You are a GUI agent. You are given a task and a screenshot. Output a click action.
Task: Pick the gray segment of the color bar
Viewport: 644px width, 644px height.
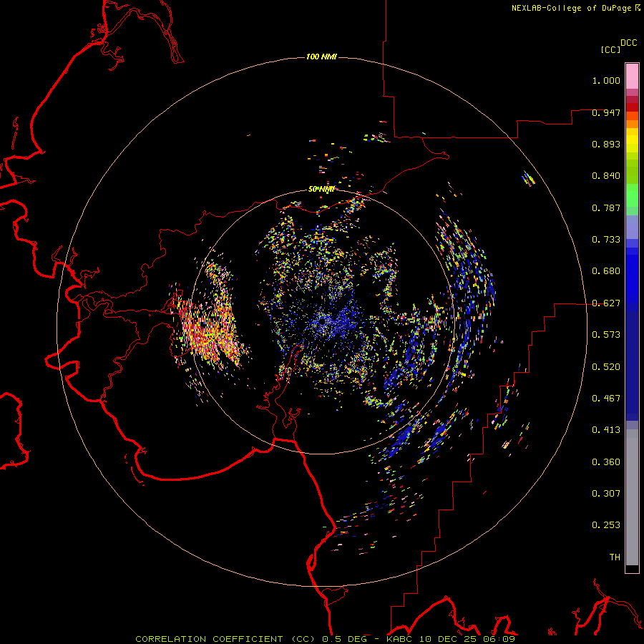pyautogui.click(x=632, y=497)
